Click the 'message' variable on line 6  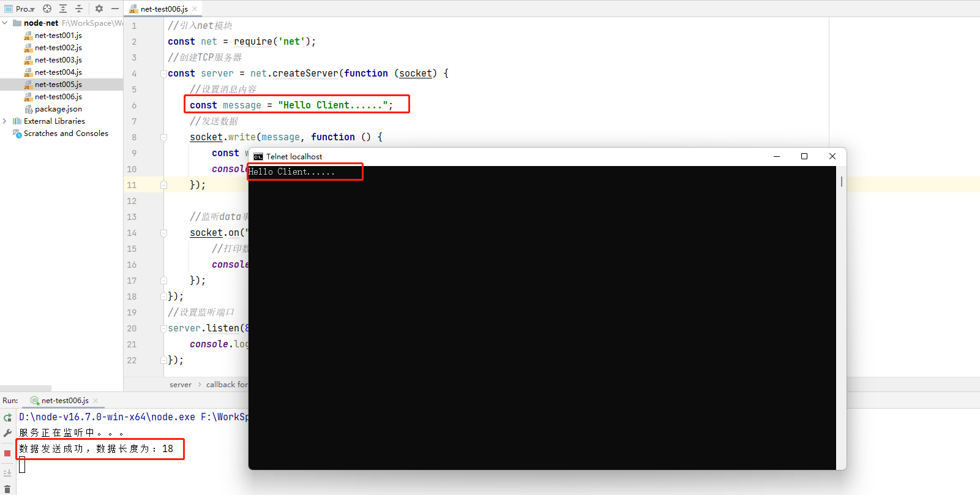(242, 105)
